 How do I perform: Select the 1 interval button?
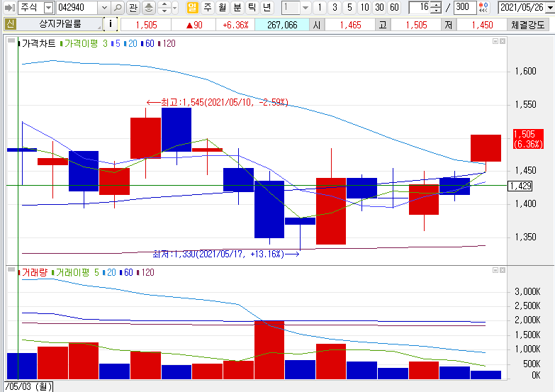(x=320, y=7)
